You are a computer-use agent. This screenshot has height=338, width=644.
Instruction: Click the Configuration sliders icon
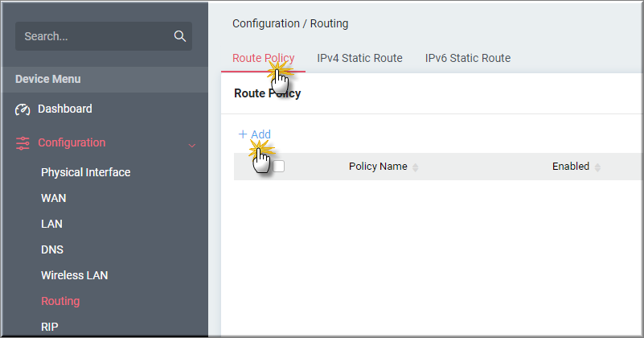(x=23, y=143)
